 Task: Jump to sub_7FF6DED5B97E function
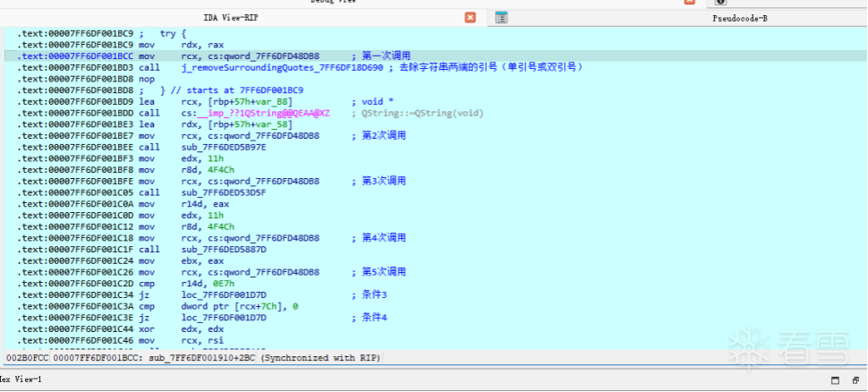pos(224,148)
